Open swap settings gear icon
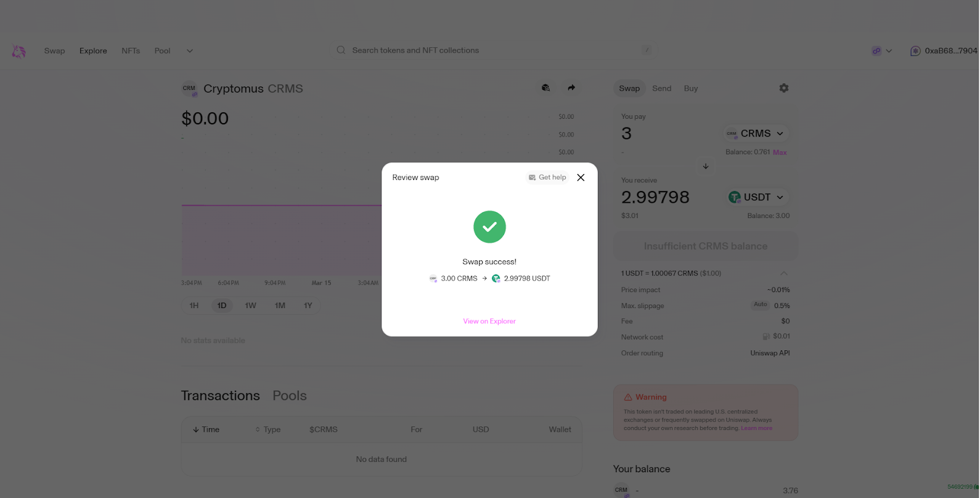 [784, 88]
